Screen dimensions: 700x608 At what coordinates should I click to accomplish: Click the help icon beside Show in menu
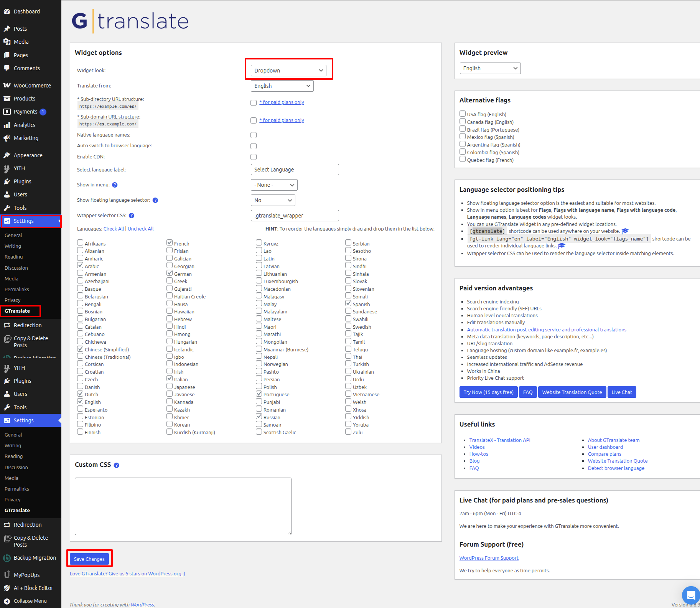pyautogui.click(x=115, y=185)
